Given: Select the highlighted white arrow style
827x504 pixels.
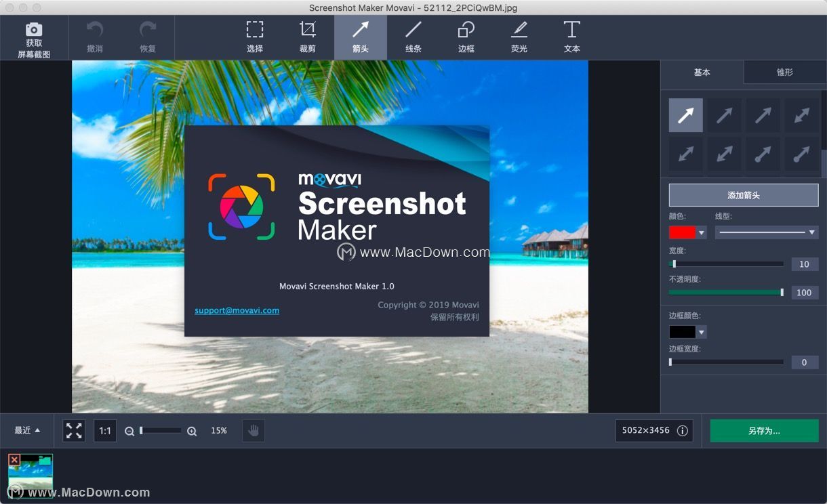Looking at the screenshot, I should click(x=686, y=115).
